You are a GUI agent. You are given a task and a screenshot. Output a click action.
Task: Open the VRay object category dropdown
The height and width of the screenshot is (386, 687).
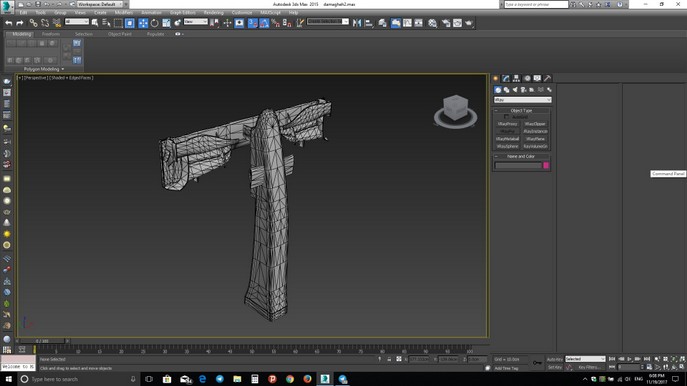pyautogui.click(x=523, y=100)
